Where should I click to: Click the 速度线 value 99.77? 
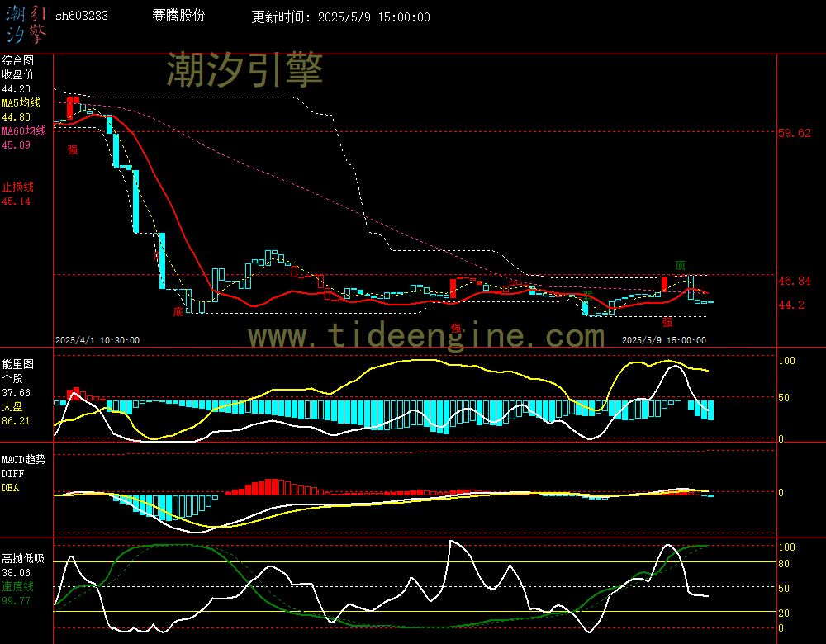click(17, 601)
